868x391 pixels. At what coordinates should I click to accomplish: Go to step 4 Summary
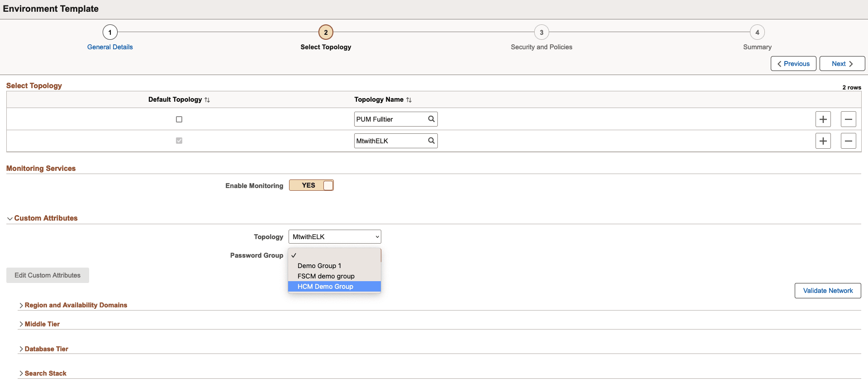pyautogui.click(x=757, y=32)
